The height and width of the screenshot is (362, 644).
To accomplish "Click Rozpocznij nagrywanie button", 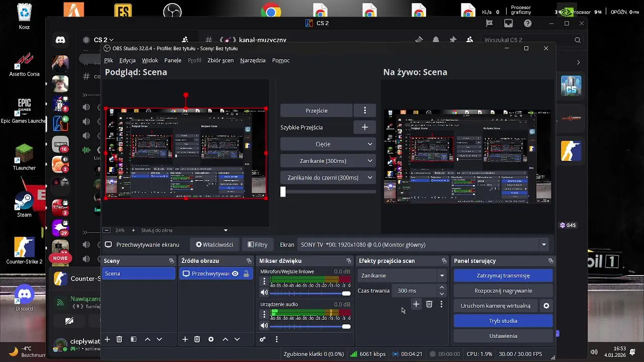I will pyautogui.click(x=503, y=291).
